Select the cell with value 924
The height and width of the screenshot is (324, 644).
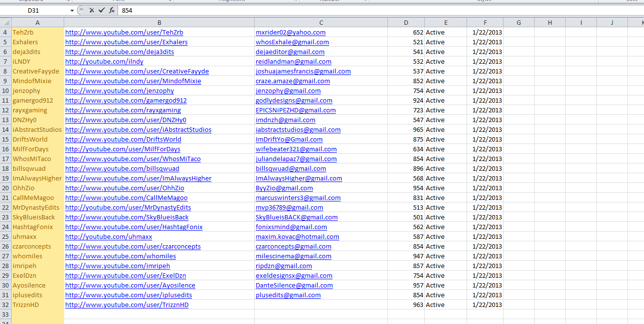pos(406,100)
